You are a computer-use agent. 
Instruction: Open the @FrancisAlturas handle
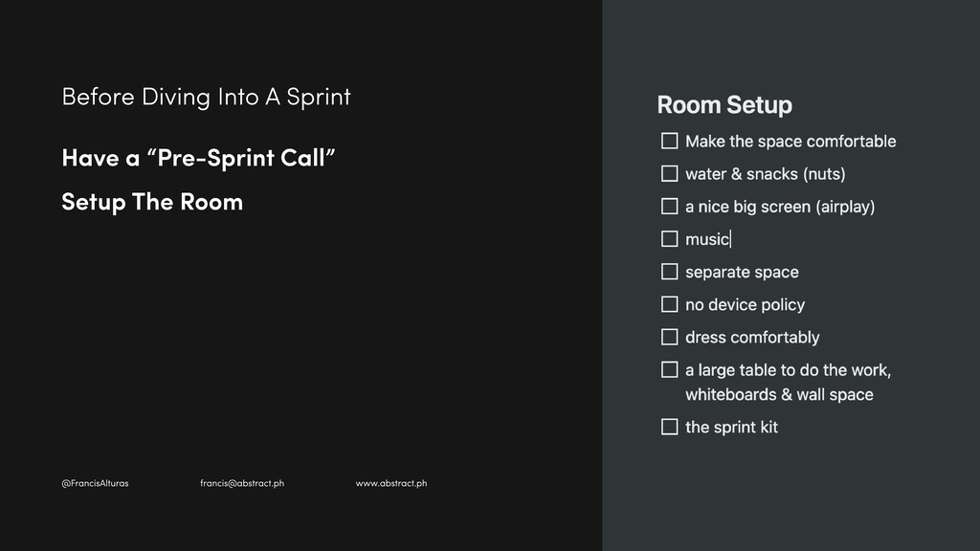click(x=95, y=483)
